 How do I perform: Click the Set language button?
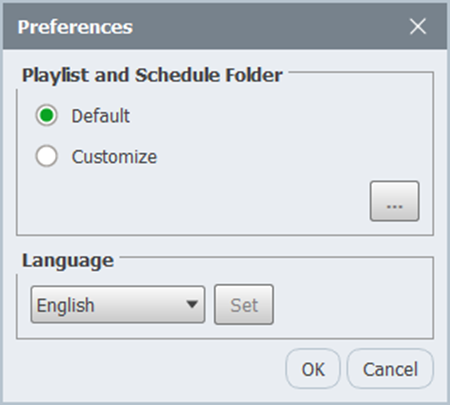(244, 304)
